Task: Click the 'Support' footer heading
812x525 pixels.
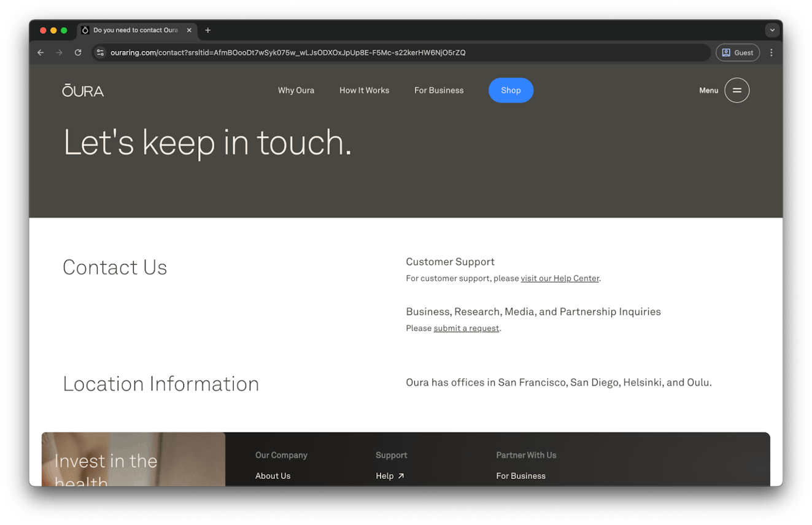Action: coord(391,455)
